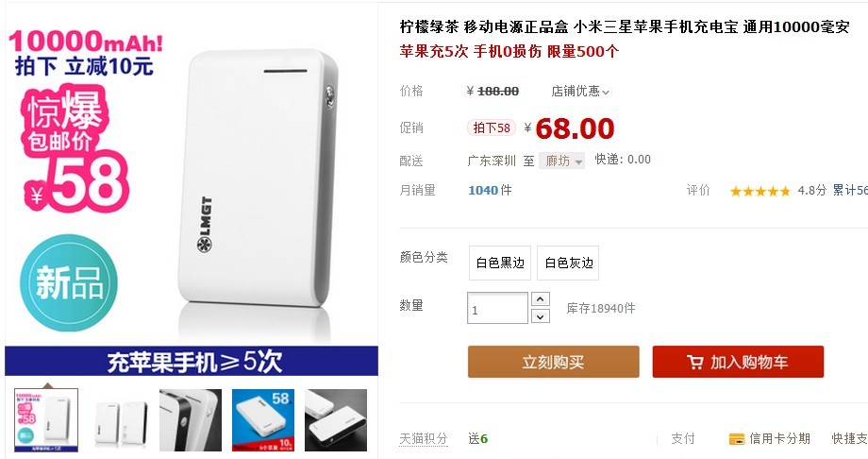Image resolution: width=868 pixels, height=459 pixels.
Task: Select the second thumbnail with two power banks
Action: 120,420
